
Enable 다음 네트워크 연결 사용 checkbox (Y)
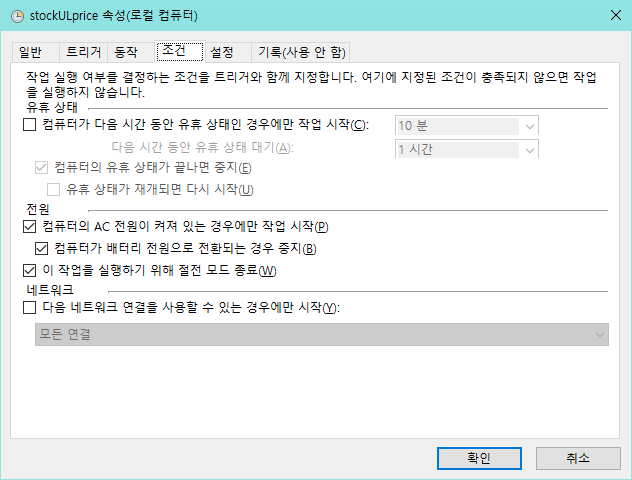[x=29, y=308]
